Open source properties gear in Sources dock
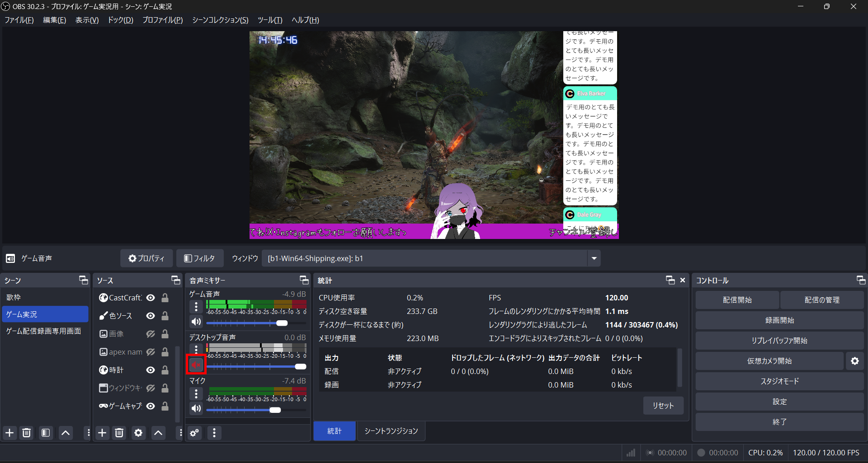The width and height of the screenshot is (868, 463). click(x=138, y=433)
